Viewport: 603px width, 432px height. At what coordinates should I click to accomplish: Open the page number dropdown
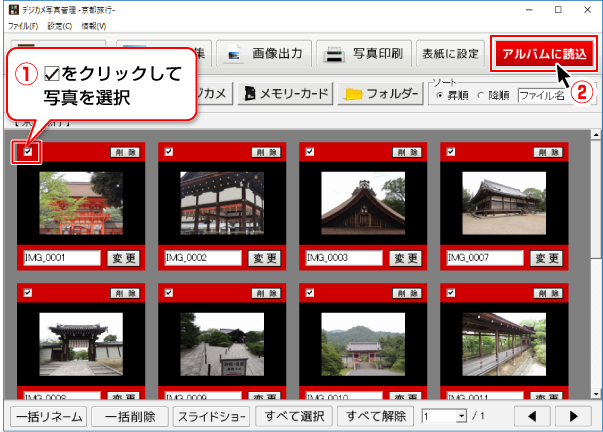tap(461, 416)
